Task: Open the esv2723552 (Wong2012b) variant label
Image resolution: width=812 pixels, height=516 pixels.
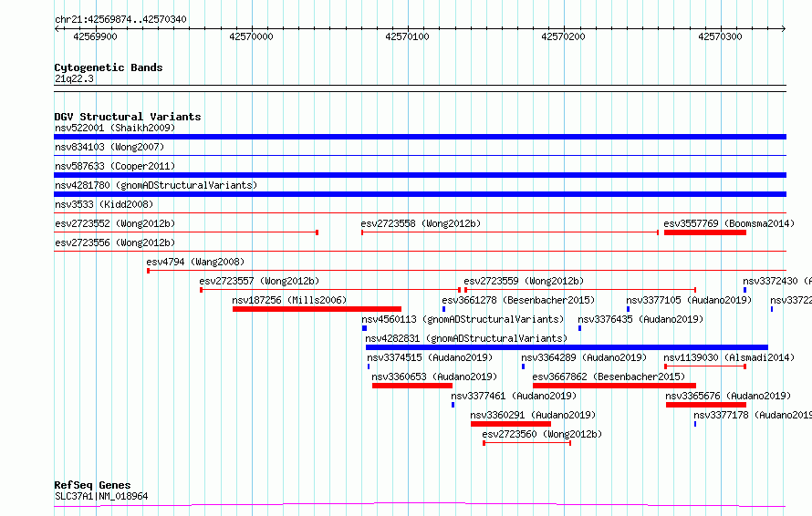Action: click(115, 223)
